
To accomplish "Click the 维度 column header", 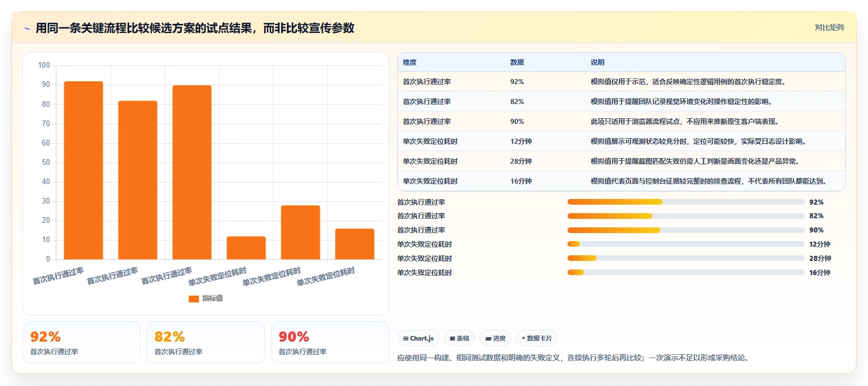I will point(410,63).
